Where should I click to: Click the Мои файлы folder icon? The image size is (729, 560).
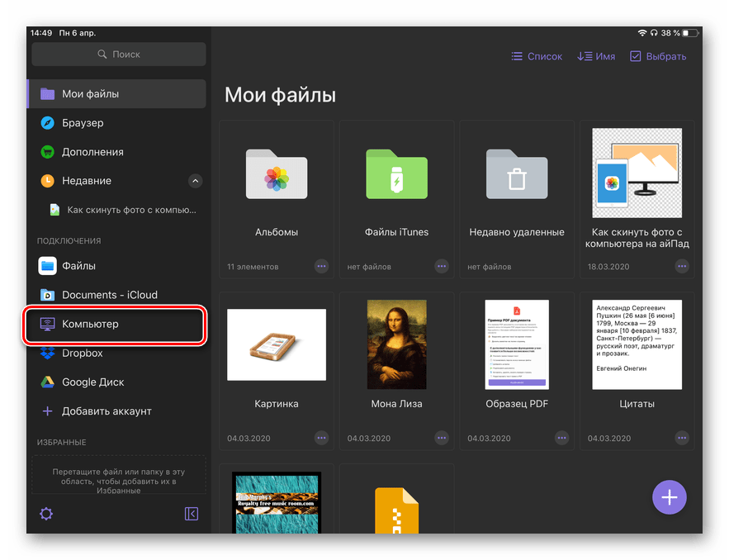(47, 94)
